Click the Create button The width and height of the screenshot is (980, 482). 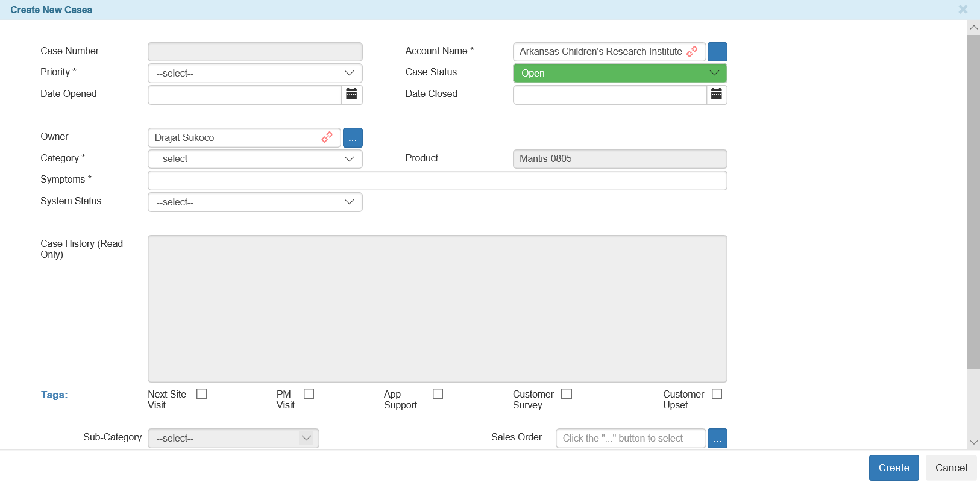[894, 468]
